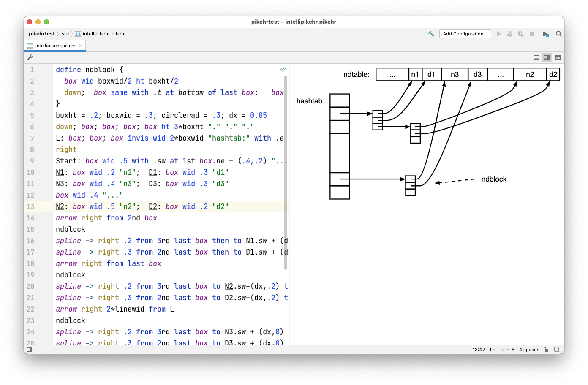Click 'arrow right 2*linewid from L' line
Image resolution: width=588 pixels, height=385 pixels.
[x=115, y=309]
